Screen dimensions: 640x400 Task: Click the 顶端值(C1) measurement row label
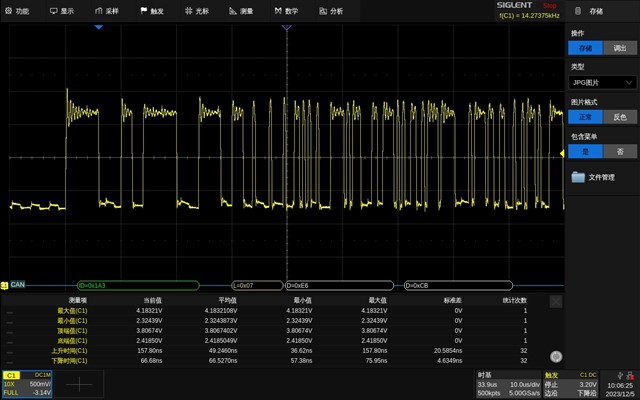tap(72, 331)
